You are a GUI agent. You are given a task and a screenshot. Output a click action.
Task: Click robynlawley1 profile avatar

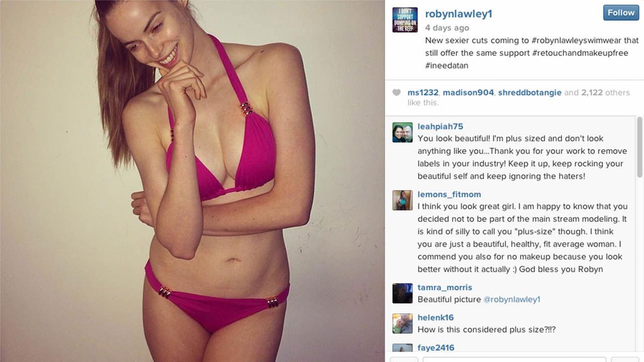pyautogui.click(x=405, y=20)
